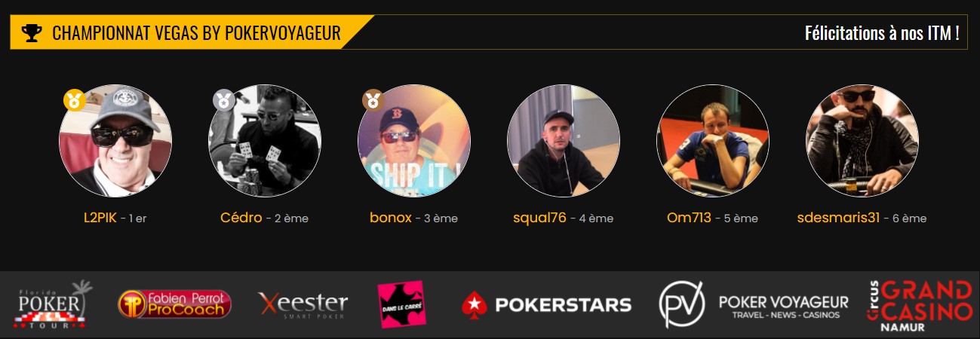Open L2PIK's profile picture
Viewport: 980px width, 339px height.
(x=115, y=141)
